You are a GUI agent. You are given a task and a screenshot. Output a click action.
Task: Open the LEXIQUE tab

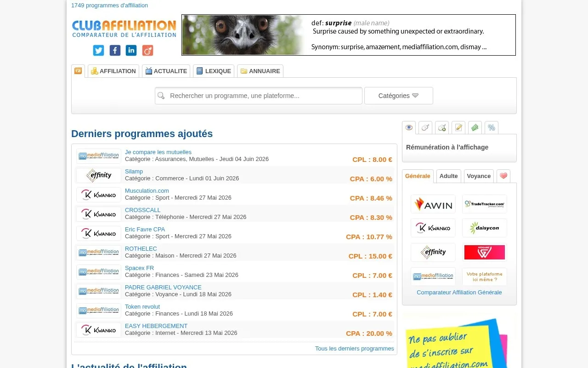point(214,71)
